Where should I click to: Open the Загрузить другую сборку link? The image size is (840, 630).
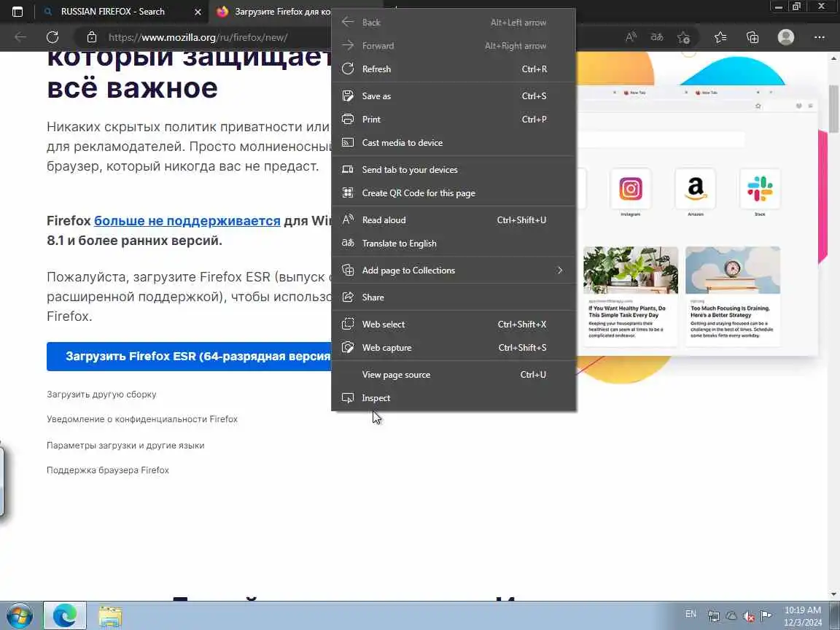coord(101,394)
